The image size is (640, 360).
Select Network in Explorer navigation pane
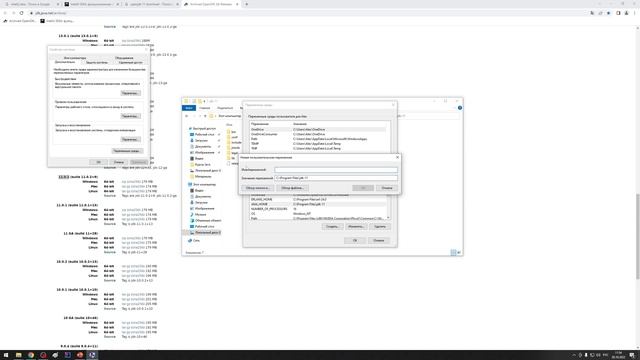tap(194, 240)
